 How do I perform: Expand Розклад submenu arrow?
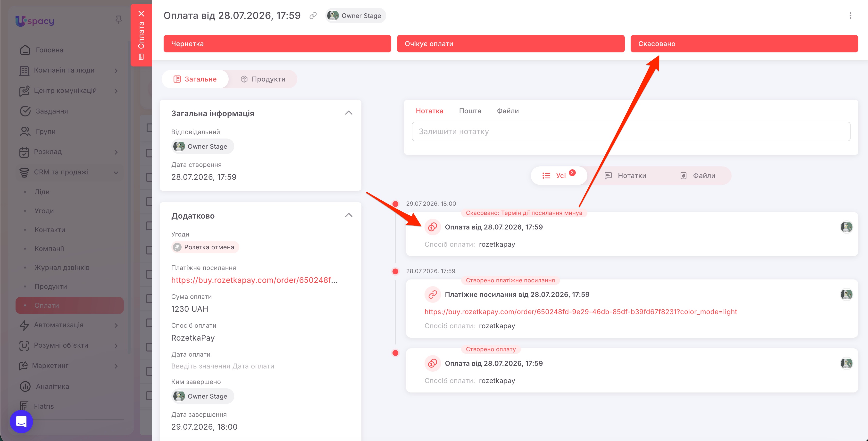point(116,152)
